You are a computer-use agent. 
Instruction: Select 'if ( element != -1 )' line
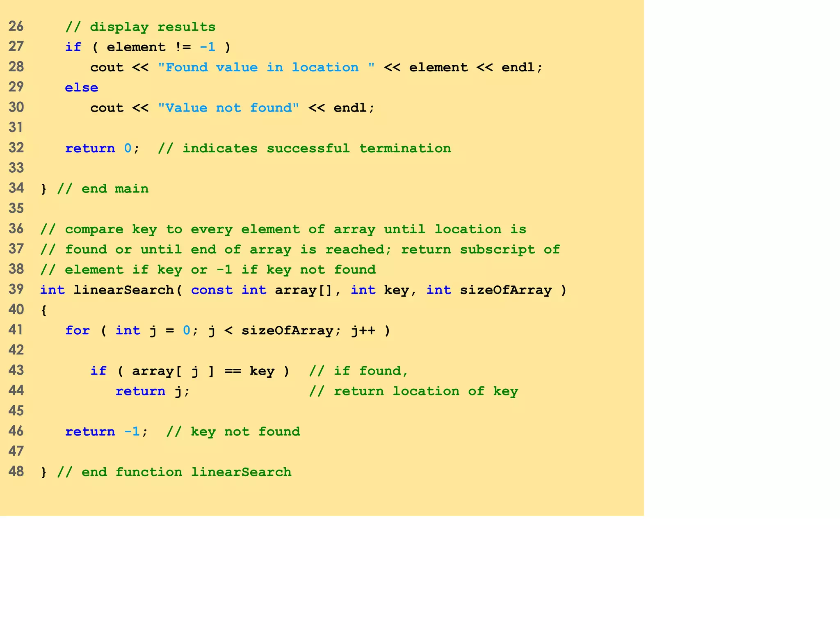pos(148,47)
